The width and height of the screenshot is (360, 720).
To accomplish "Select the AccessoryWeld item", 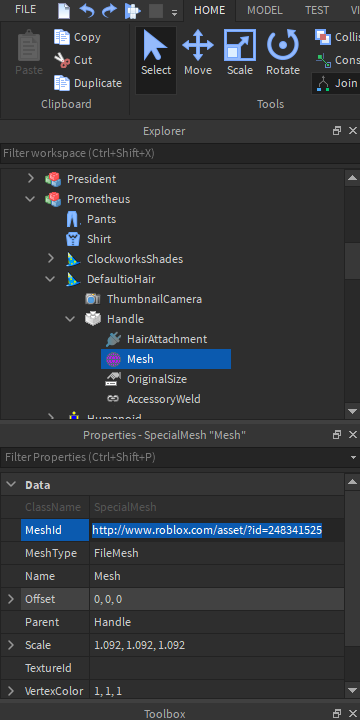I will (x=163, y=399).
